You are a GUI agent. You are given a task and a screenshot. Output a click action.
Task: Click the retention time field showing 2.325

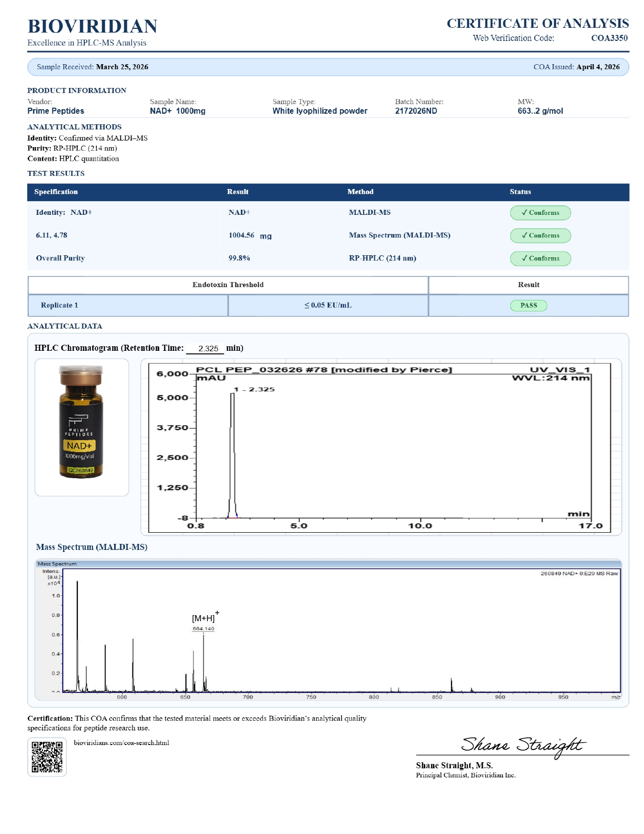point(205,348)
